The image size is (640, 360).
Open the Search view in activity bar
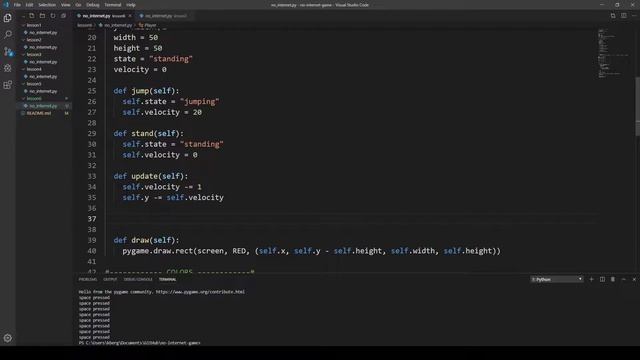pyautogui.click(x=7, y=35)
